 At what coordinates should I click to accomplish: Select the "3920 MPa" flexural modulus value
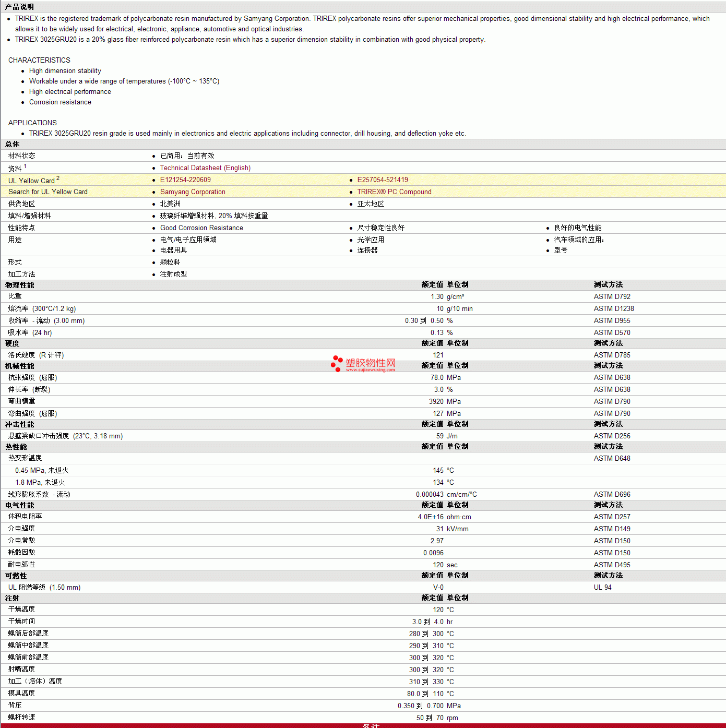tap(445, 402)
